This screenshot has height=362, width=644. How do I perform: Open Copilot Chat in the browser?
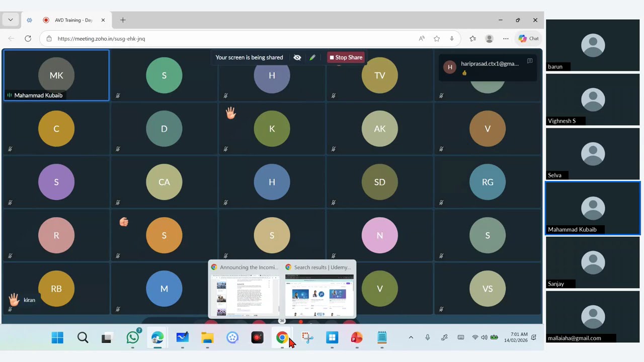click(529, 39)
